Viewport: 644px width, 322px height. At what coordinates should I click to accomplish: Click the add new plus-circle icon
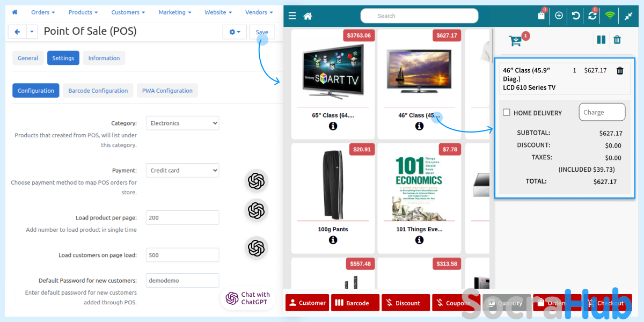point(559,16)
